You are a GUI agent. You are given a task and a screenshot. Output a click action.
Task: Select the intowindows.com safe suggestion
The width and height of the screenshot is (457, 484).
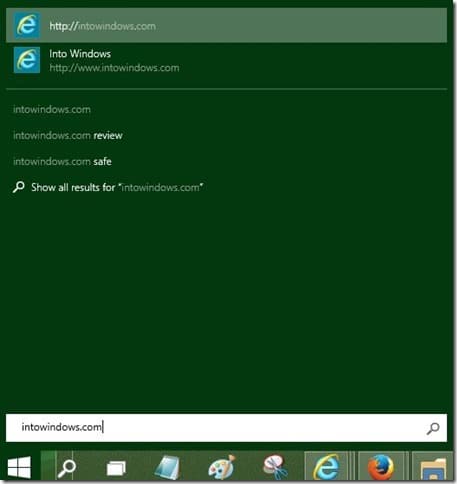coord(62,161)
